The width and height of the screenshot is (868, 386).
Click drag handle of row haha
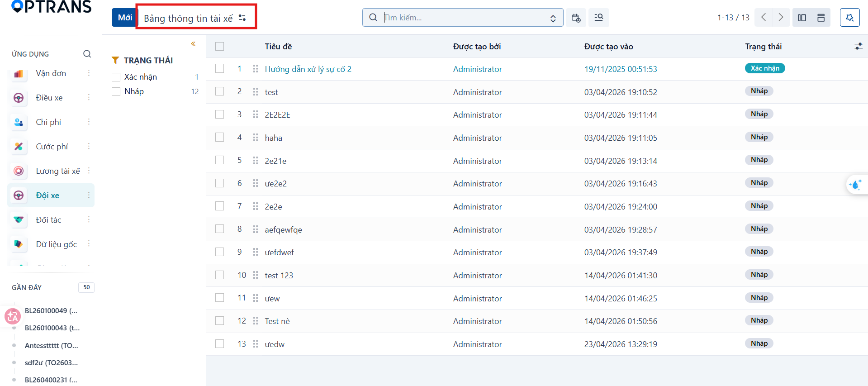pyautogui.click(x=256, y=138)
